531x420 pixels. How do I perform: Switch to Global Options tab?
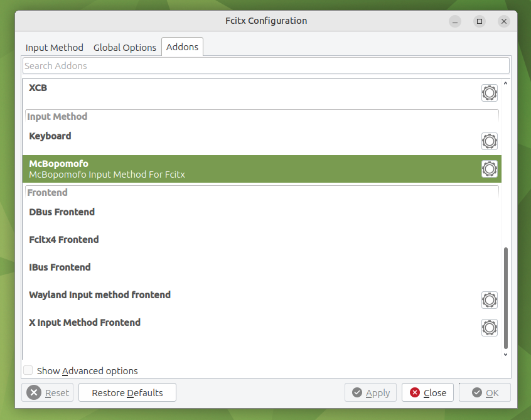pos(125,48)
